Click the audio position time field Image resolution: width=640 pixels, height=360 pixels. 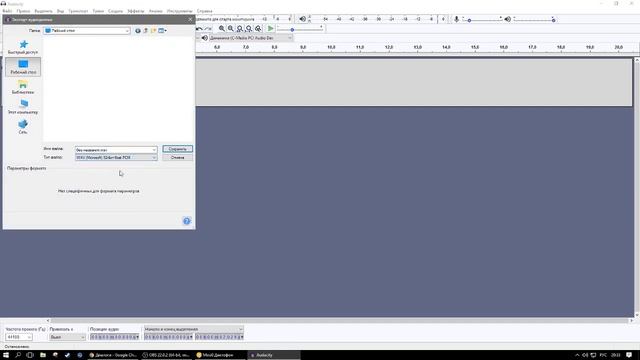point(113,337)
